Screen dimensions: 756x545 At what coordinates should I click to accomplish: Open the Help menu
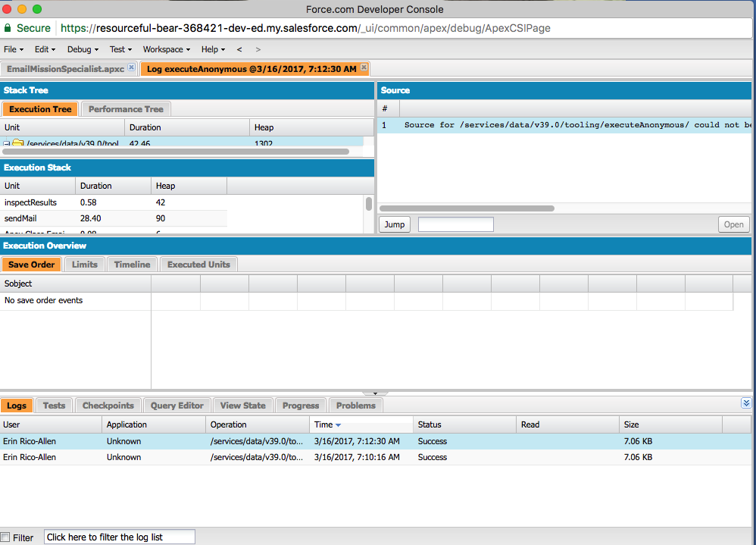213,49
